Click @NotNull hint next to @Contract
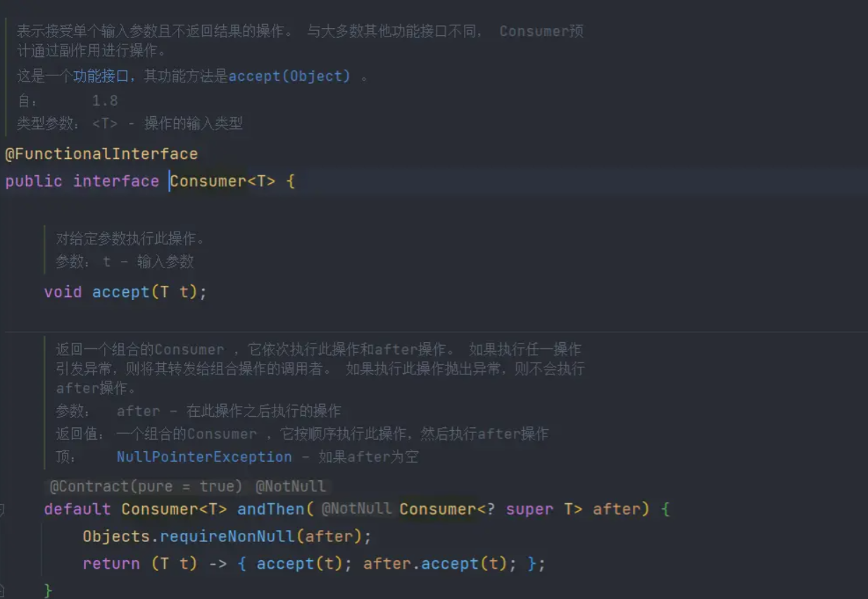The image size is (868, 599). (x=290, y=486)
